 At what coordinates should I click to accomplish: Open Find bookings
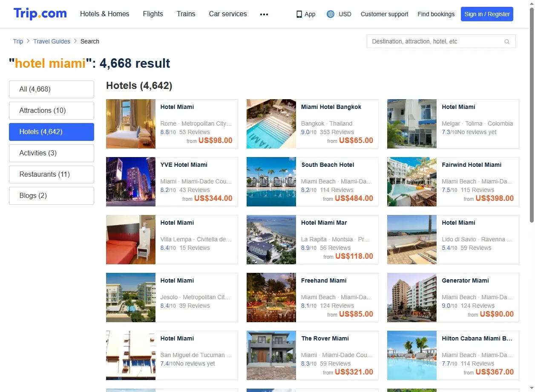pyautogui.click(x=436, y=14)
